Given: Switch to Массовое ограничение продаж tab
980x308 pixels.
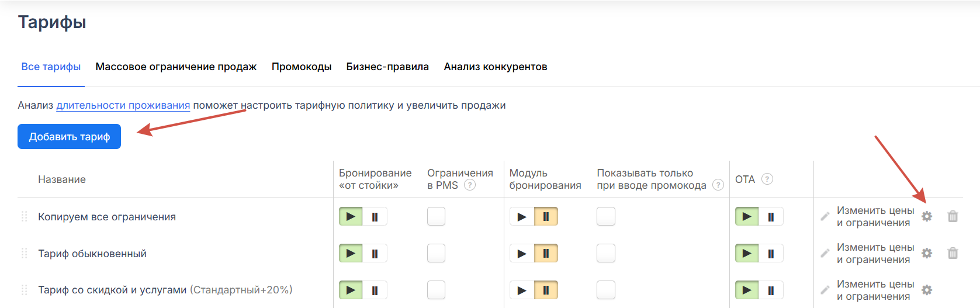Looking at the screenshot, I should [x=176, y=67].
